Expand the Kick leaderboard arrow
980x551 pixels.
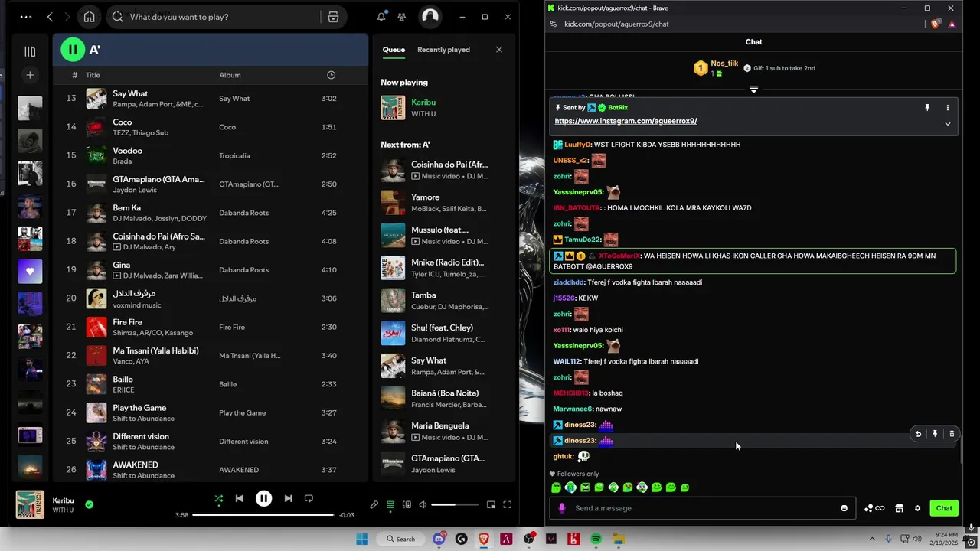753,89
